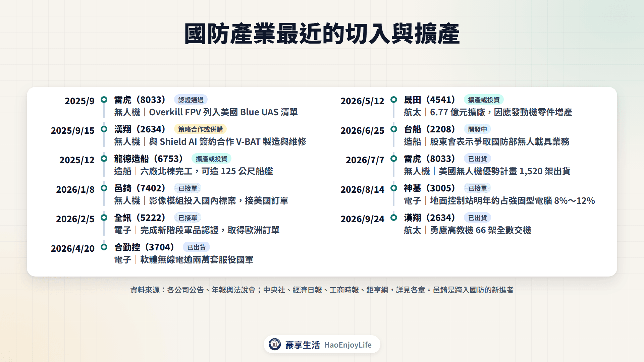Click the timeline dot for 2026/8/14
This screenshot has height=362, width=644.
(x=394, y=188)
